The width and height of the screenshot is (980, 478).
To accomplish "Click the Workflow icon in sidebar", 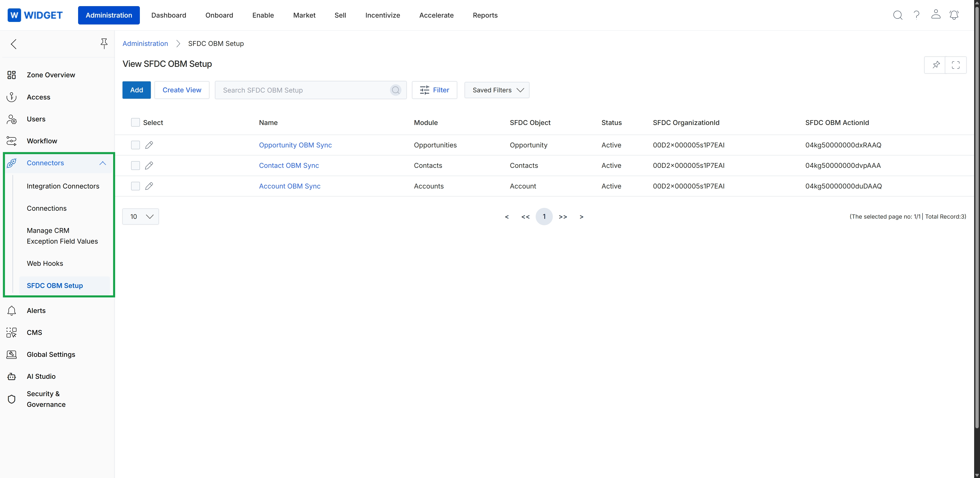I will [x=11, y=141].
